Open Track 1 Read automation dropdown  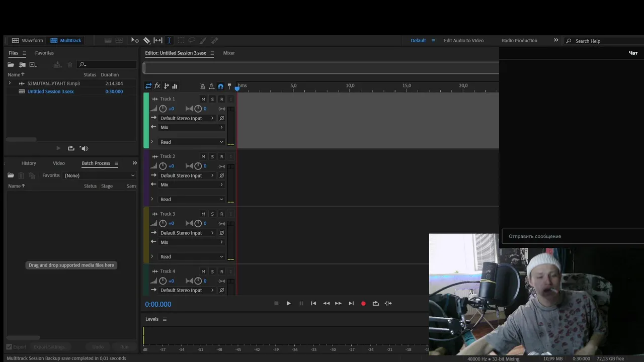pos(191,142)
